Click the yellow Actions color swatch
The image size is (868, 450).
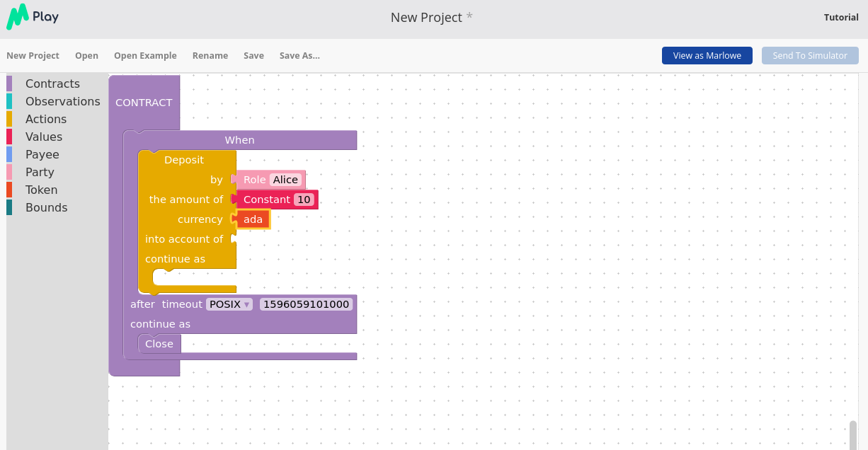[9, 119]
